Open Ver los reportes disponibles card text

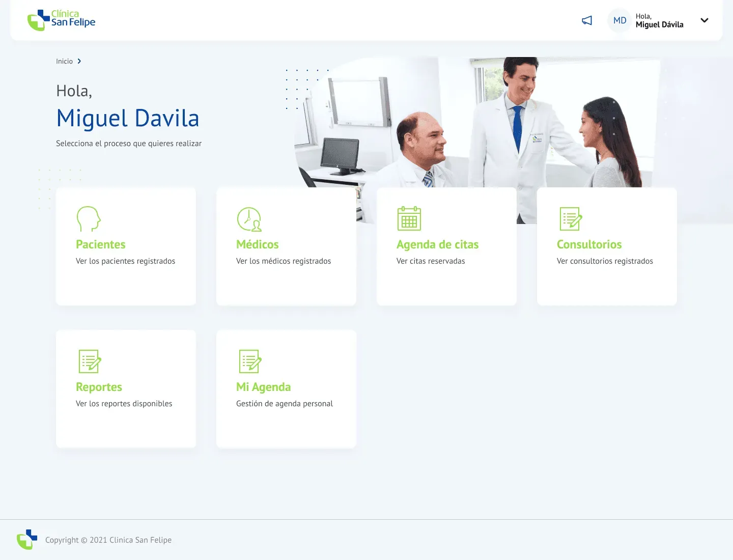pyautogui.click(x=124, y=404)
